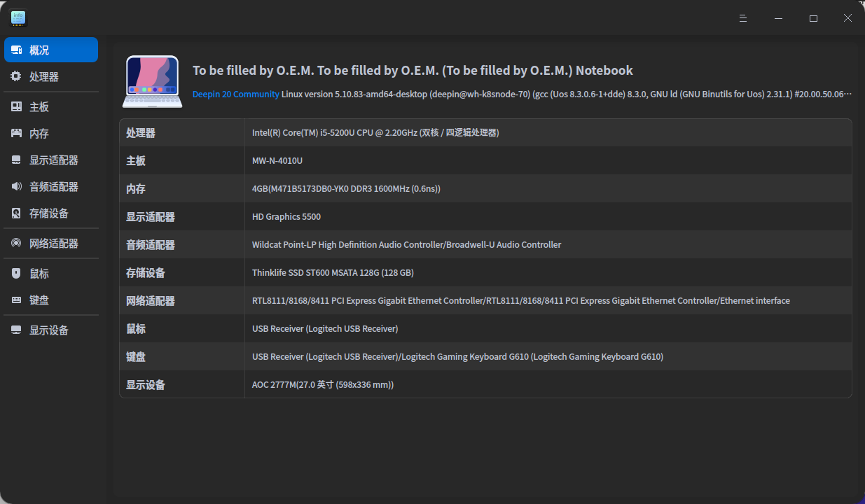Open the monitor (显示设备) sidebar icon

[x=16, y=330]
